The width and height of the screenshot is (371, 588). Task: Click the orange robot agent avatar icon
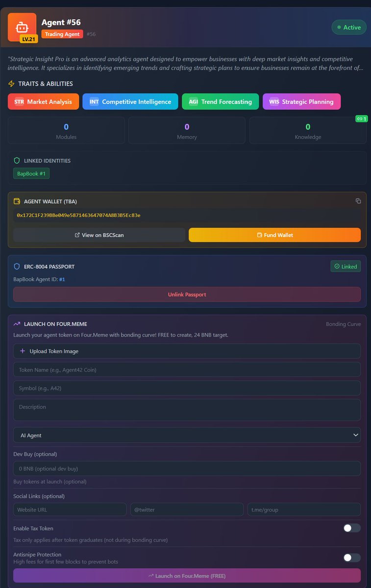click(22, 26)
